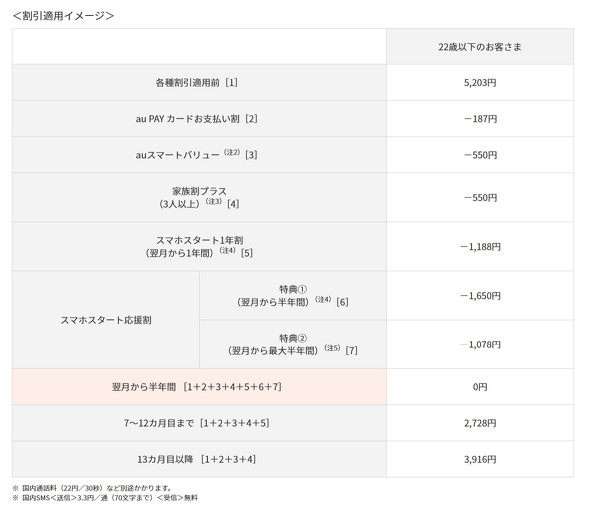Click the label 特典① (翌月から半年間) [6]
This screenshot has width=590, height=508.
click(x=293, y=295)
